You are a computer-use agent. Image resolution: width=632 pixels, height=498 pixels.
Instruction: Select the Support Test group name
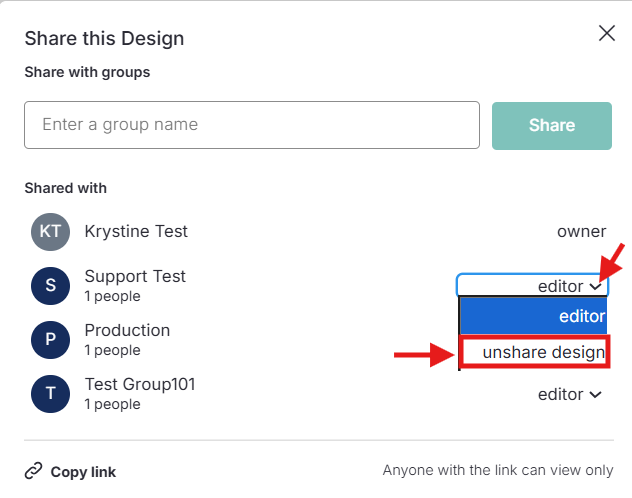tap(135, 276)
